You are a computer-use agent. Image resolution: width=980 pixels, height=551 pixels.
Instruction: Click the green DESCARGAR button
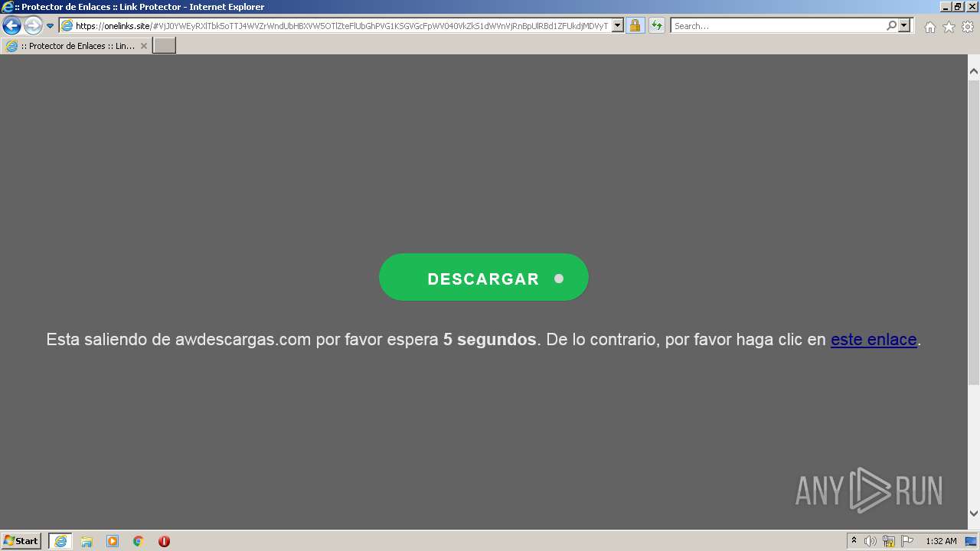point(484,277)
